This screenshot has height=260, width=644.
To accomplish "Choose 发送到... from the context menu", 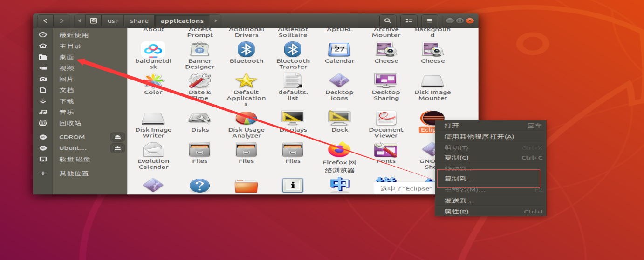I will point(490,201).
